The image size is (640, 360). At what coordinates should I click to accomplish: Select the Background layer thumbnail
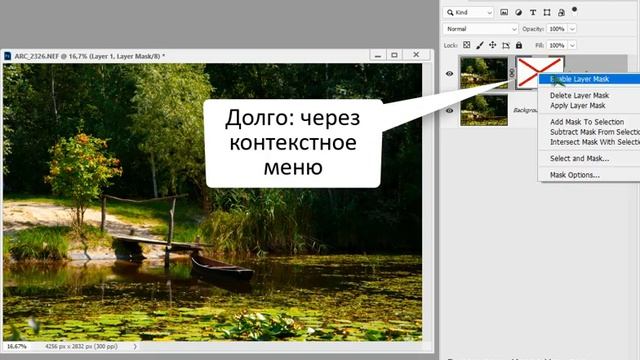click(484, 110)
